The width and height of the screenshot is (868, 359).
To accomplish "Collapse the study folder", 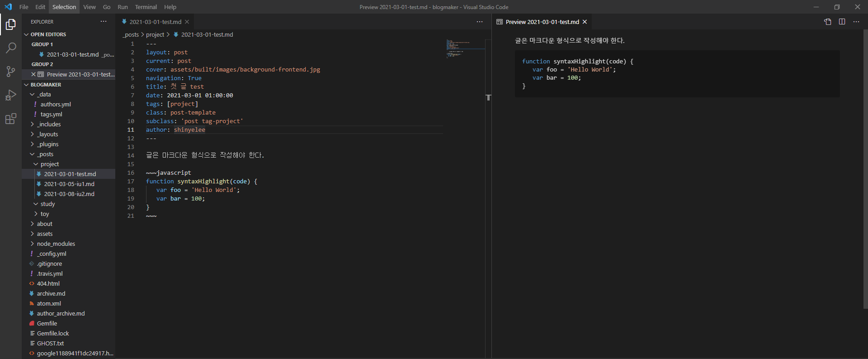I will 69,204.
